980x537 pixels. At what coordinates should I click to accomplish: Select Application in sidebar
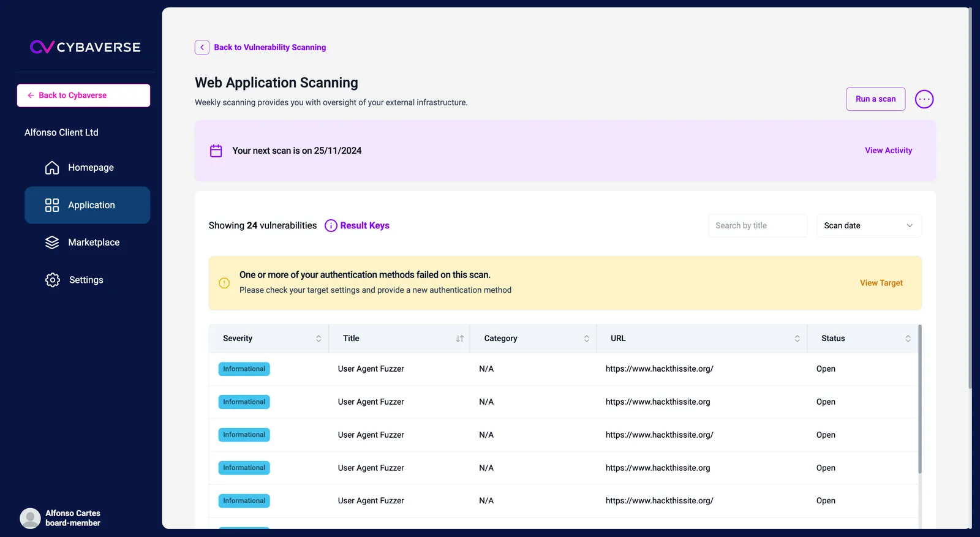tap(87, 205)
